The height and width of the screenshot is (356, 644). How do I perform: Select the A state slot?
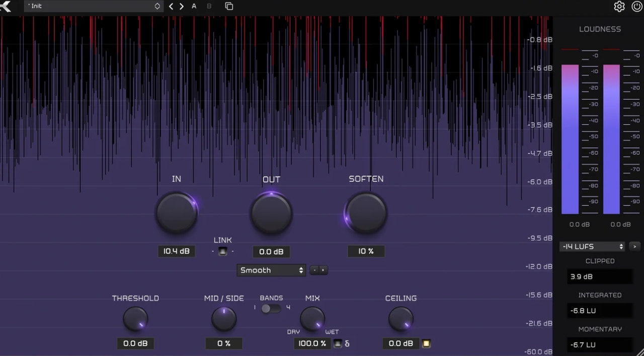click(x=194, y=7)
